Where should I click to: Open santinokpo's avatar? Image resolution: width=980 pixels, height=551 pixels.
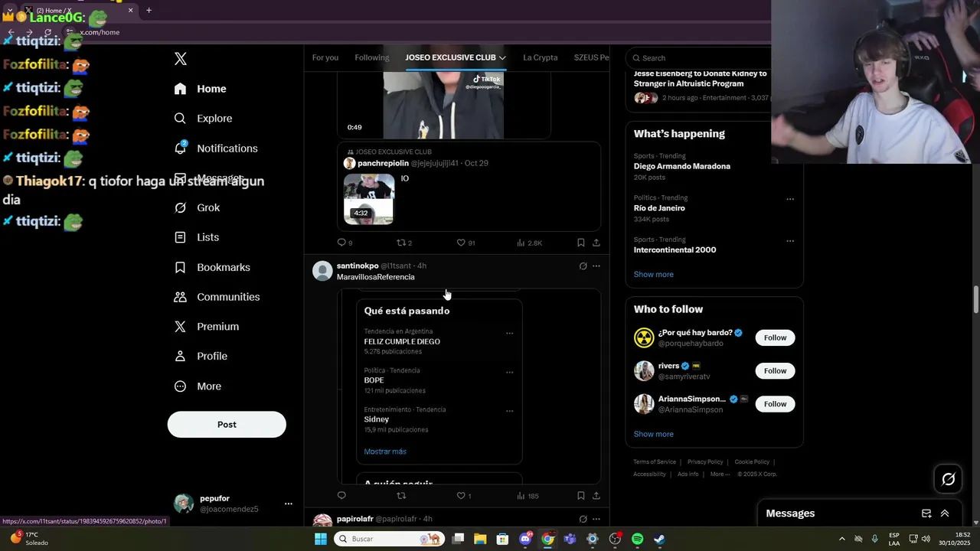click(x=322, y=271)
